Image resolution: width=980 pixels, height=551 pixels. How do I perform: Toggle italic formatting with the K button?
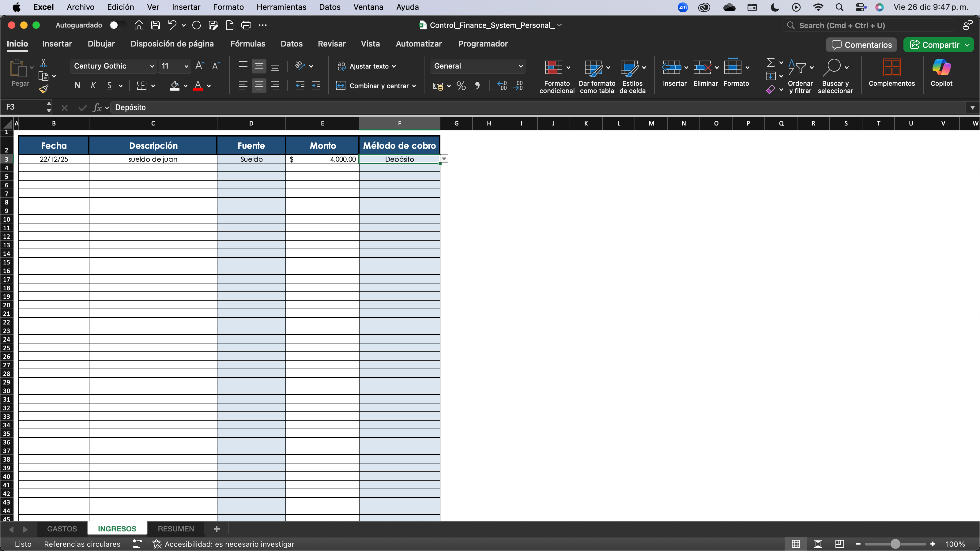[x=94, y=86]
